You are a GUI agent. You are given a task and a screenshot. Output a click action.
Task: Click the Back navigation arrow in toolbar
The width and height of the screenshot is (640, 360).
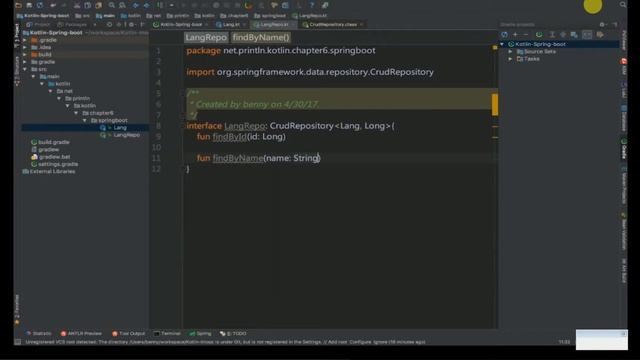point(136,5)
